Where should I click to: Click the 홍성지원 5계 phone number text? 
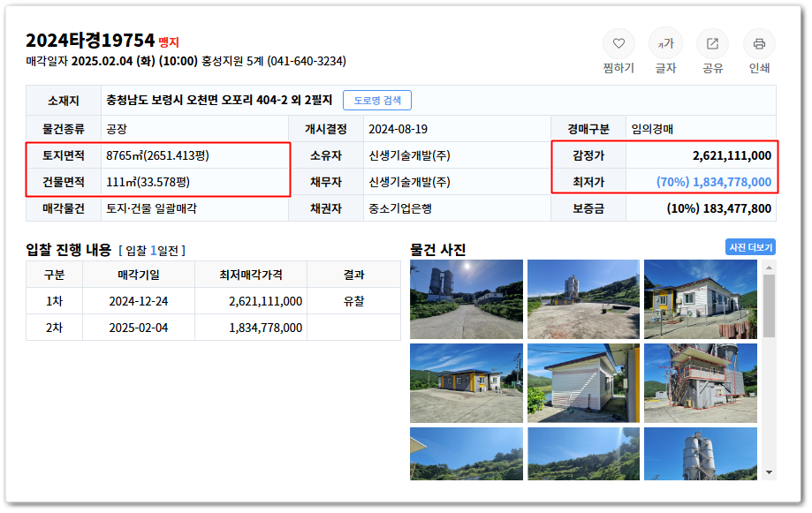tap(273, 61)
